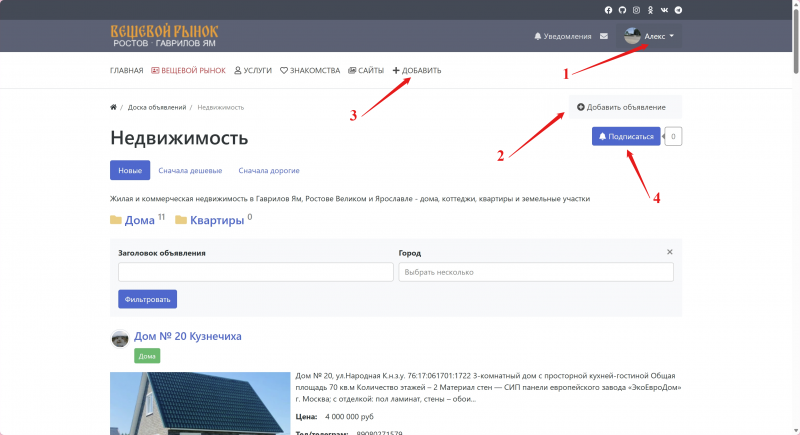Open messages via the envelope icon
The image size is (800, 435).
coord(603,36)
